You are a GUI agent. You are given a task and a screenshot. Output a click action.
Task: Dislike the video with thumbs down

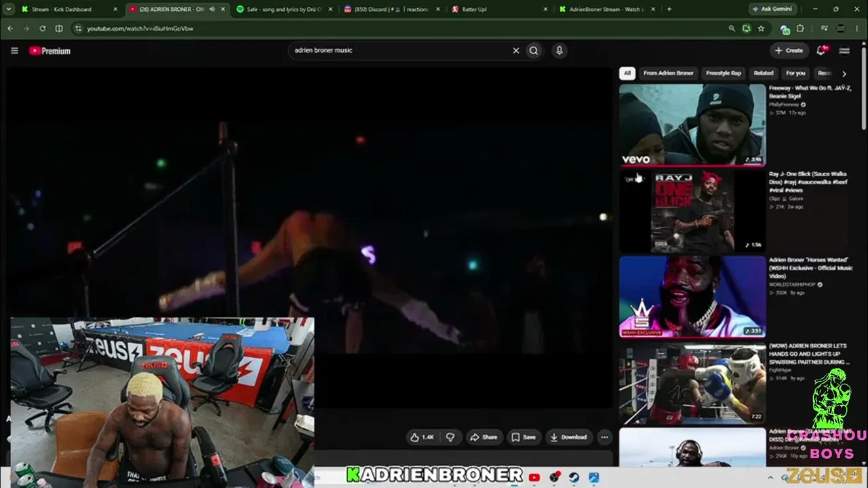(x=450, y=437)
